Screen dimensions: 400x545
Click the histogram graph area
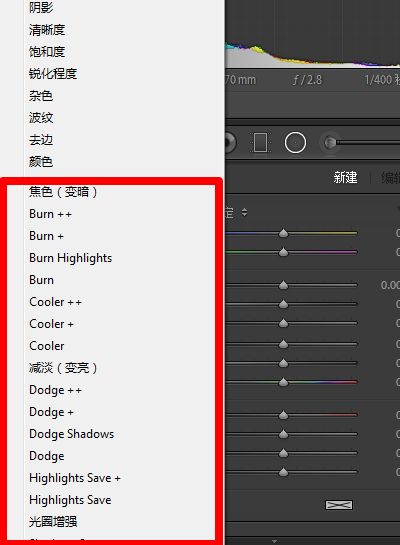[x=312, y=34]
